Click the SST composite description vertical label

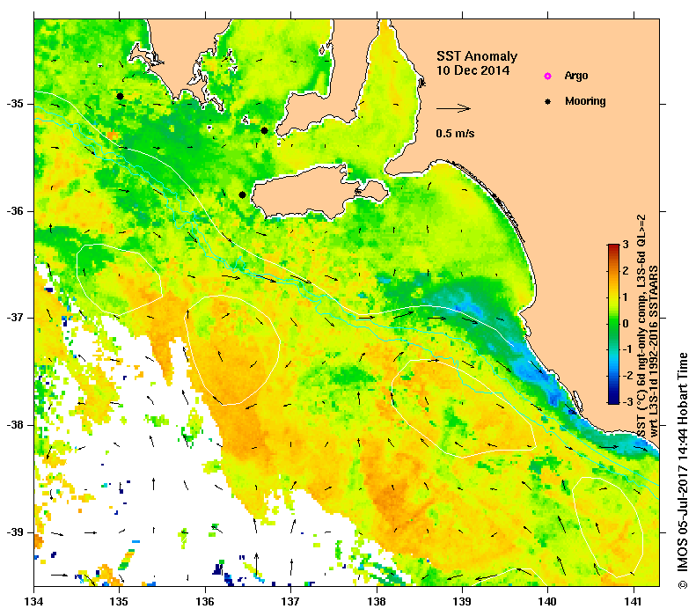641,326
